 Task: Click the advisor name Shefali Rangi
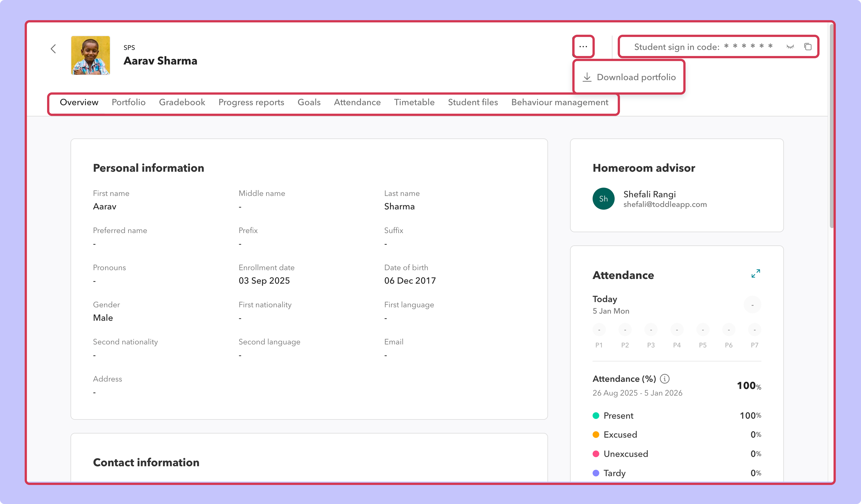pos(650,194)
